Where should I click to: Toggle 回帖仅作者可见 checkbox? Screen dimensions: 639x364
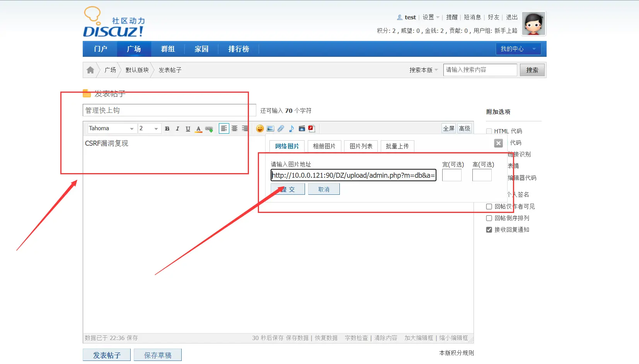(x=489, y=207)
